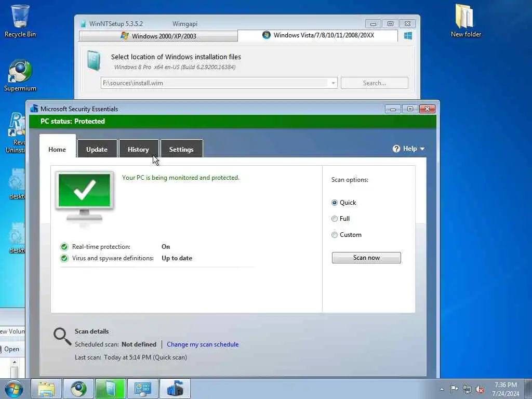Screen dimensions: 532x399
Task: Open the History tab
Action: pyautogui.click(x=138, y=149)
